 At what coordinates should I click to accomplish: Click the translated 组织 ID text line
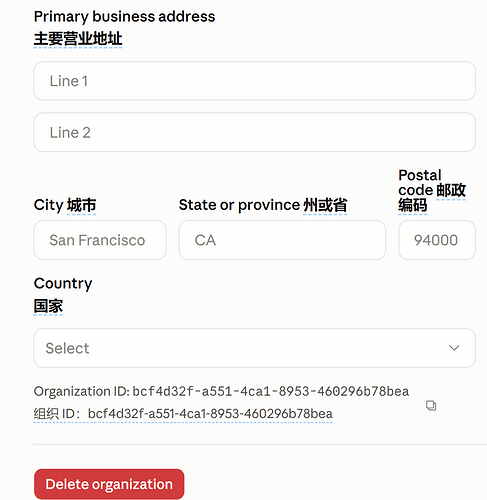click(183, 414)
